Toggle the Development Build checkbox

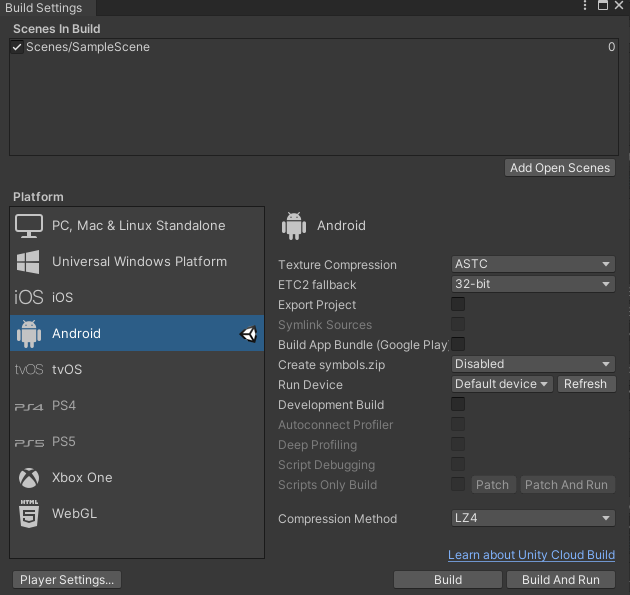click(x=458, y=405)
